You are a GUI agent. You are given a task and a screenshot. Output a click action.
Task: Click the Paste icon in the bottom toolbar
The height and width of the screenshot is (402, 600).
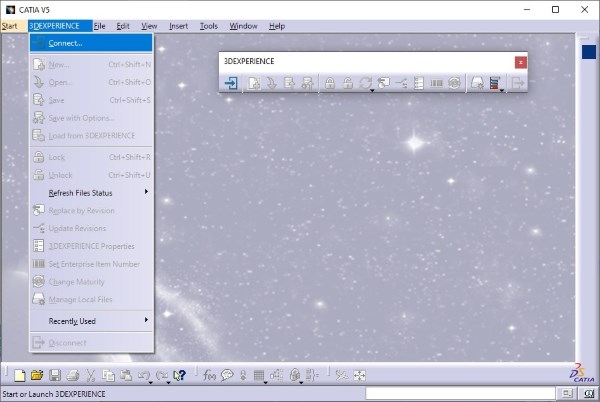(126, 375)
